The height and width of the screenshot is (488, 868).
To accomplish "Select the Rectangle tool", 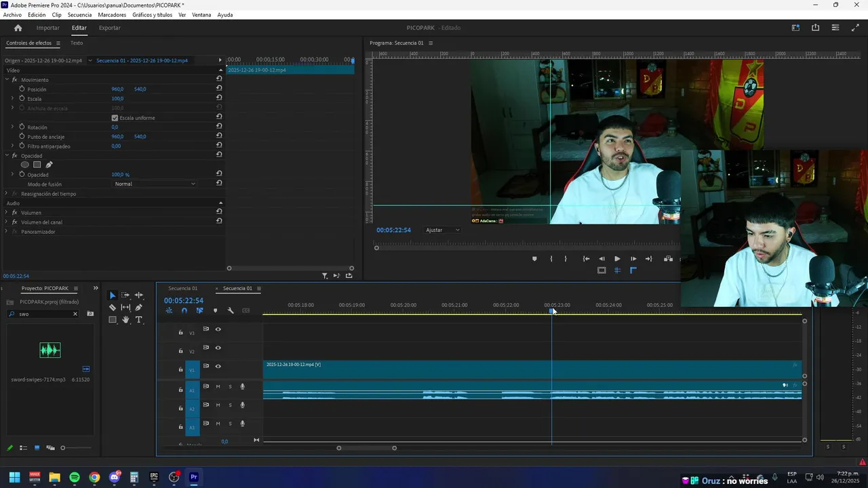I will [x=113, y=320].
